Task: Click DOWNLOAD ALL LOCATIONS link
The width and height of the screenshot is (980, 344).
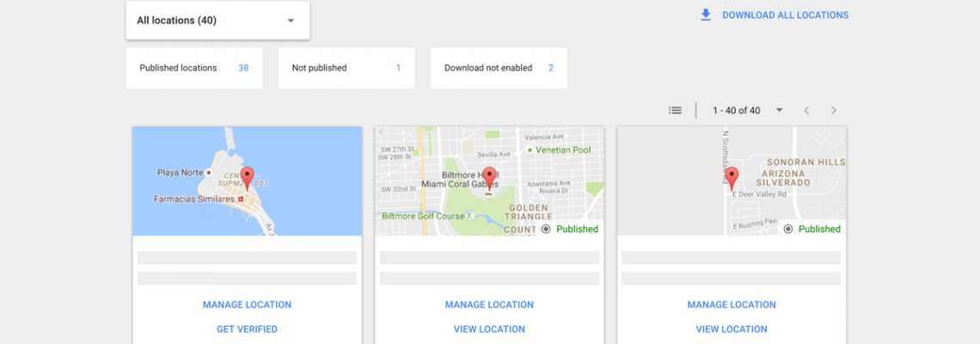Action: 785,15
